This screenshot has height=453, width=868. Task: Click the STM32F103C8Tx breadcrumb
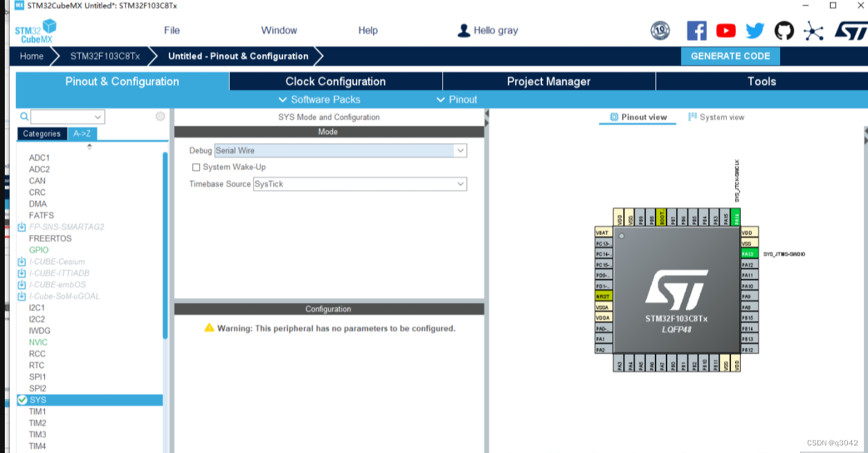pos(105,56)
